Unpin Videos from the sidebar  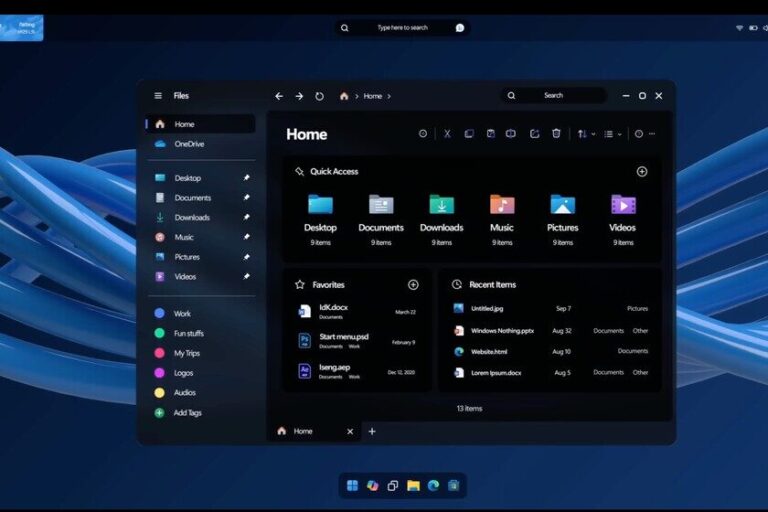pyautogui.click(x=246, y=276)
